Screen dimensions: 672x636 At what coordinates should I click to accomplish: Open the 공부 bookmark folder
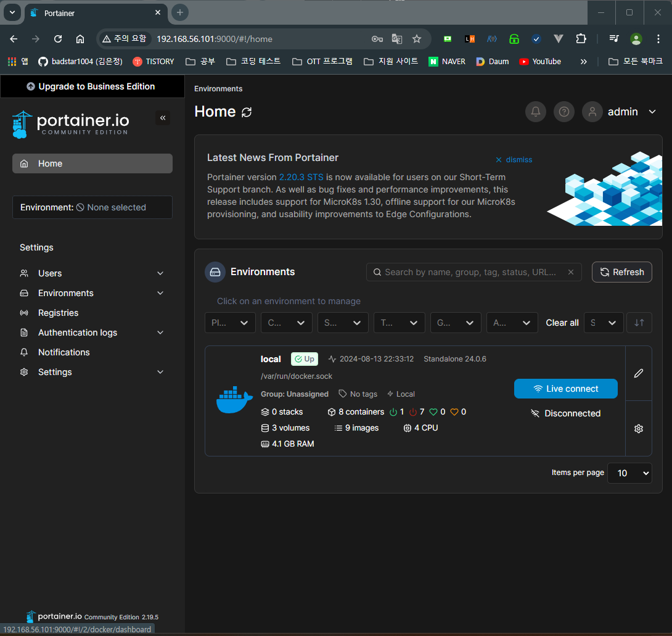200,62
